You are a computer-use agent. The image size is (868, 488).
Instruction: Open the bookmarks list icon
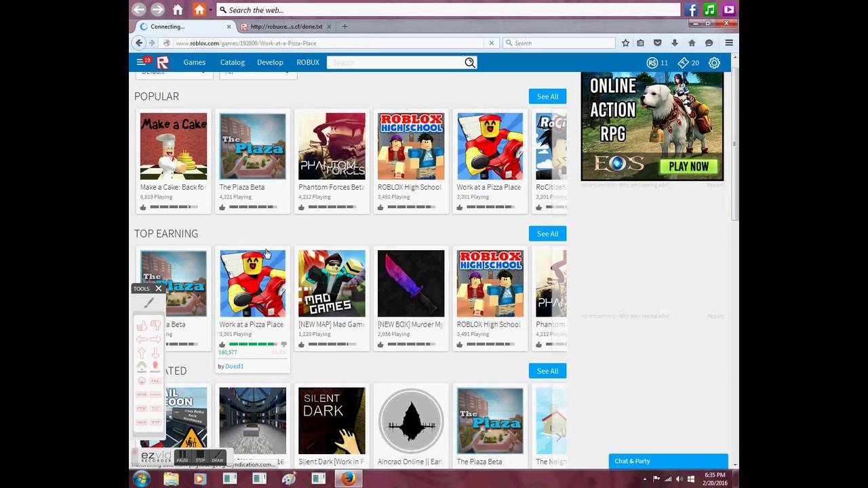point(641,43)
